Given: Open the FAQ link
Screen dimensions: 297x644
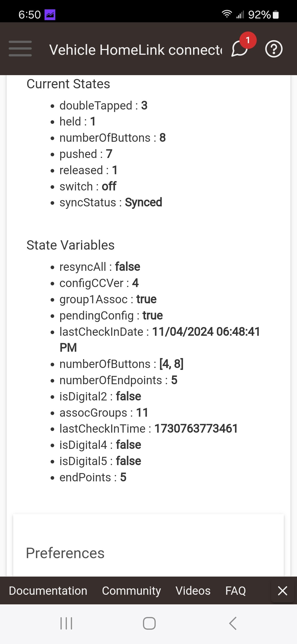Looking at the screenshot, I should coord(236,591).
